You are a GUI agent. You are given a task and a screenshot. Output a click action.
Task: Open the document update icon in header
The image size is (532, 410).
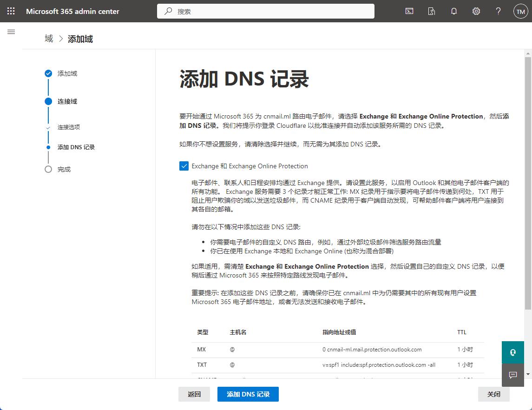click(432, 11)
